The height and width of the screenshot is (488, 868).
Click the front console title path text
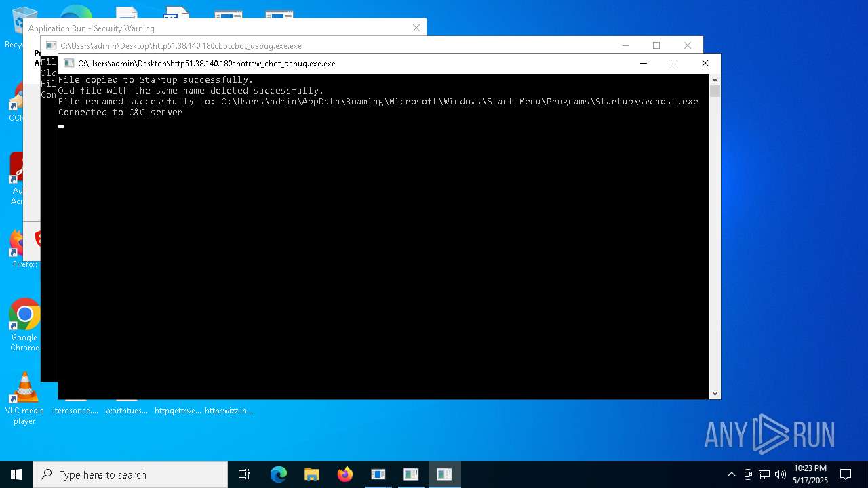[207, 64]
